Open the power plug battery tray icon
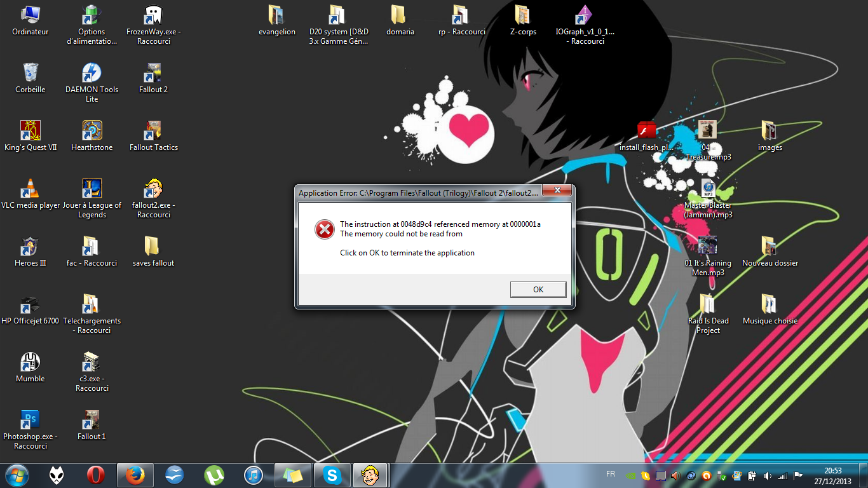The image size is (868, 488). click(752, 476)
